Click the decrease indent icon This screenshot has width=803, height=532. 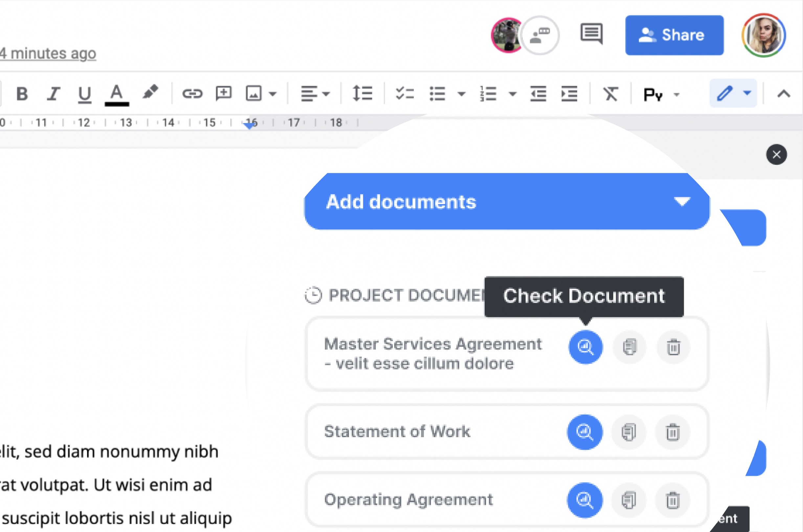point(538,94)
